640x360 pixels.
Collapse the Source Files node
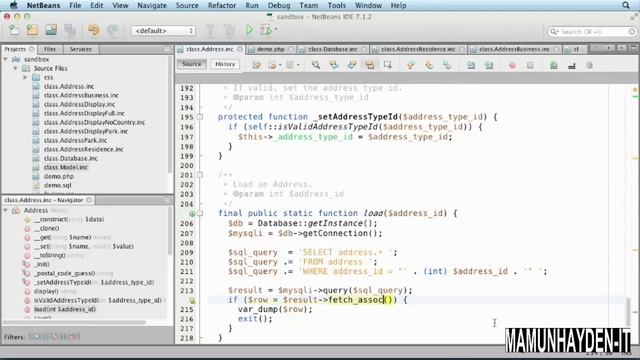coord(16,69)
